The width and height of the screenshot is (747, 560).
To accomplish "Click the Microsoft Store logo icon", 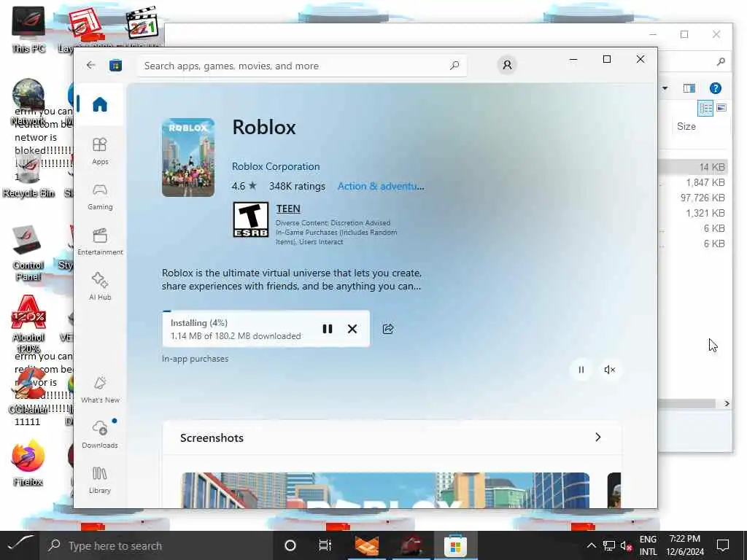I will click(x=116, y=65).
